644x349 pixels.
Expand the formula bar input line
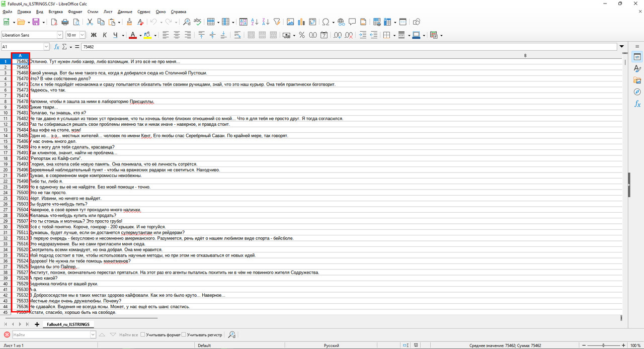[x=621, y=47]
